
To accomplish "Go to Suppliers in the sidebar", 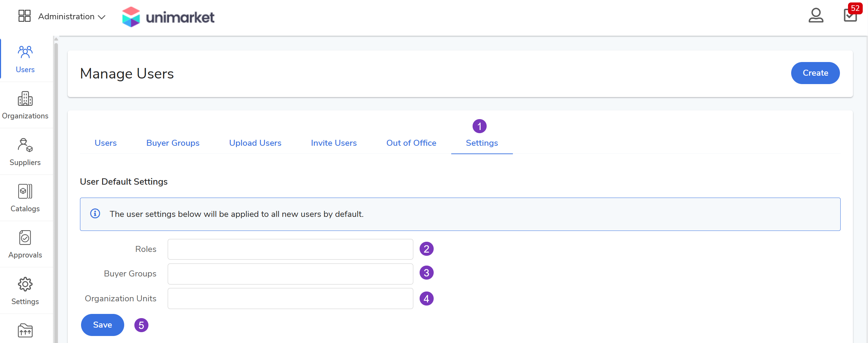I will pos(25,152).
